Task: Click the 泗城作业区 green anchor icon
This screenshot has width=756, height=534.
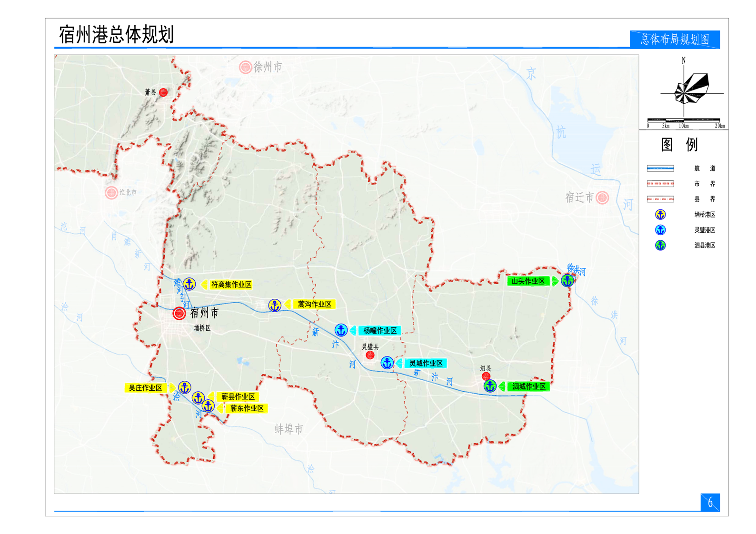Action: coord(490,386)
